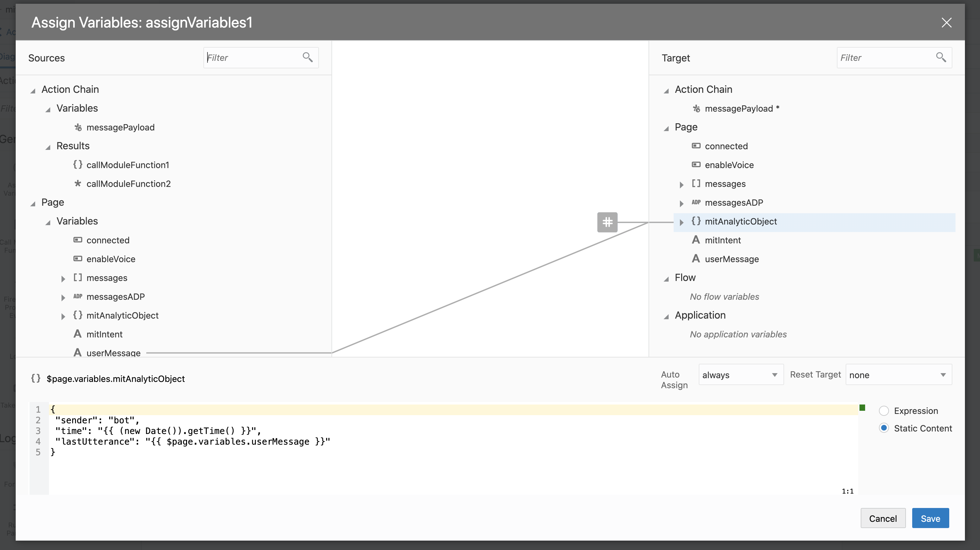Expand messages array in Sources tree
The image size is (980, 550).
tap(63, 279)
